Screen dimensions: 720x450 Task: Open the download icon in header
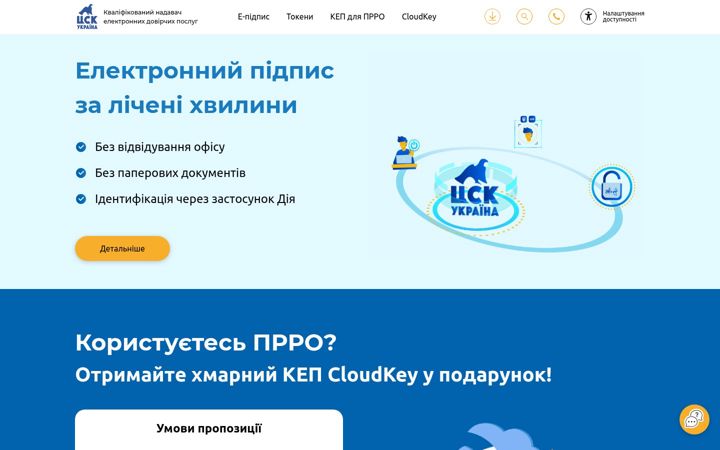pyautogui.click(x=492, y=17)
